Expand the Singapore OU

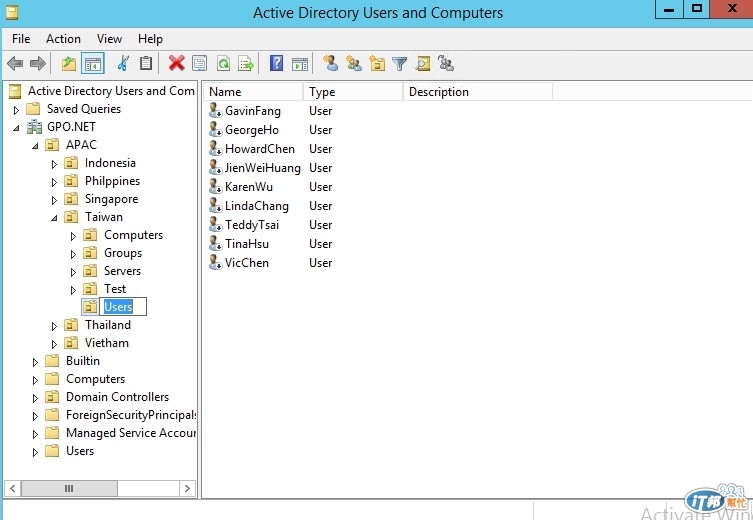pyautogui.click(x=54, y=200)
